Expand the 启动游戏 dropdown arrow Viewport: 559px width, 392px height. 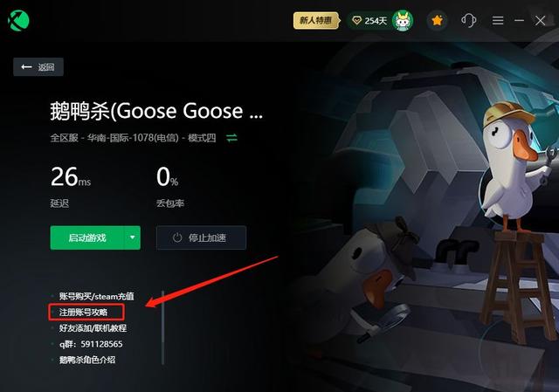coord(132,237)
